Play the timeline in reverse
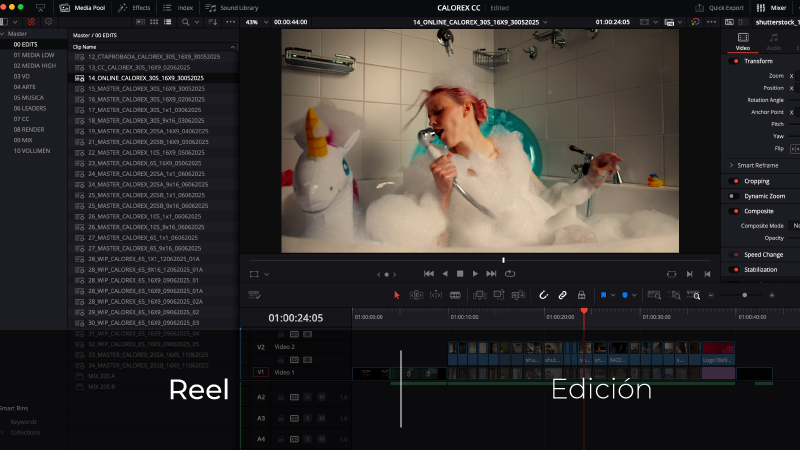This screenshot has width=800, height=450. [445, 274]
